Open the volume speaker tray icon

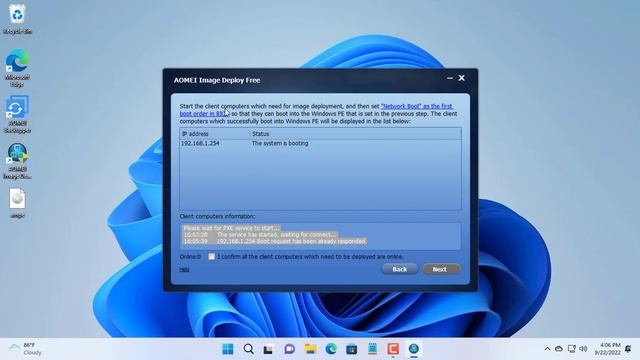(583, 349)
